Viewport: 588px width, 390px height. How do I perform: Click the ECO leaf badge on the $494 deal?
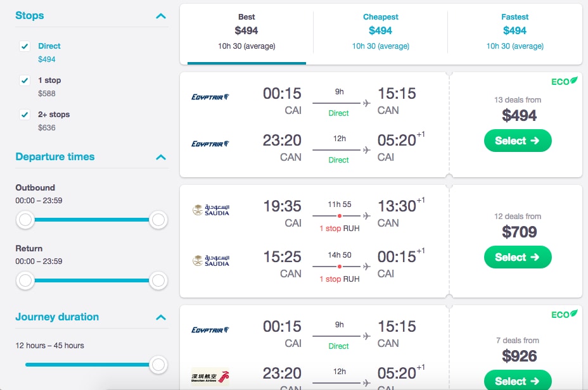565,80
